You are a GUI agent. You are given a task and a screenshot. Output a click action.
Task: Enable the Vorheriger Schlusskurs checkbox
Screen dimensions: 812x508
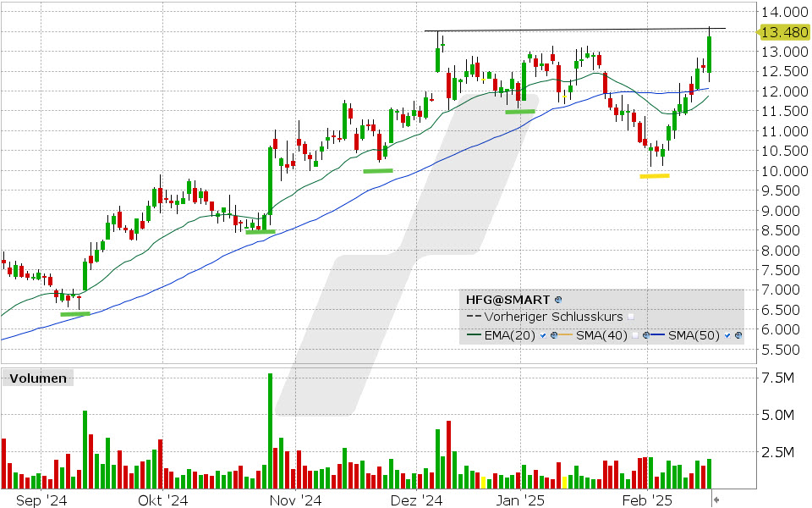[x=631, y=317]
